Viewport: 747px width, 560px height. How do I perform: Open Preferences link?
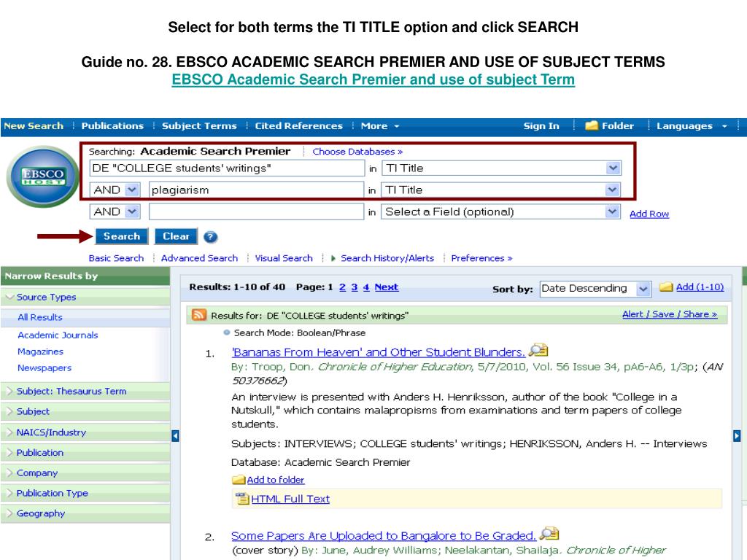(x=481, y=258)
